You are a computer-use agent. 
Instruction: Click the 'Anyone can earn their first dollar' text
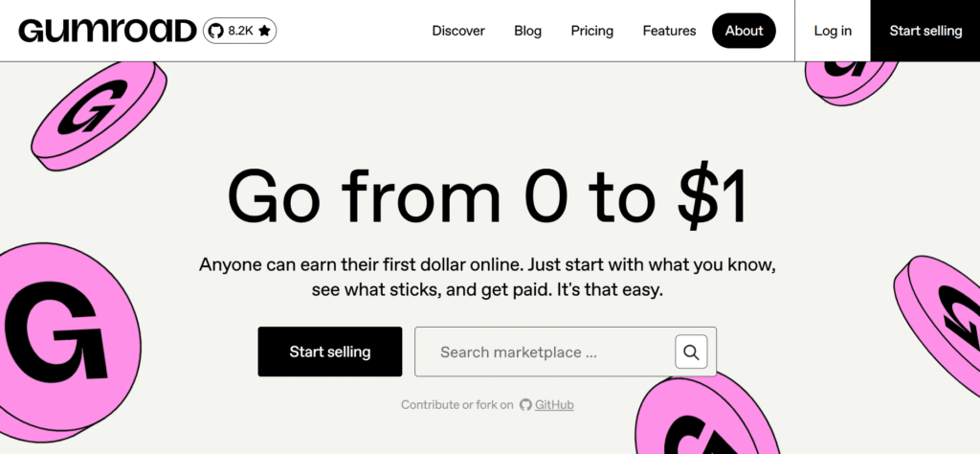(487, 278)
